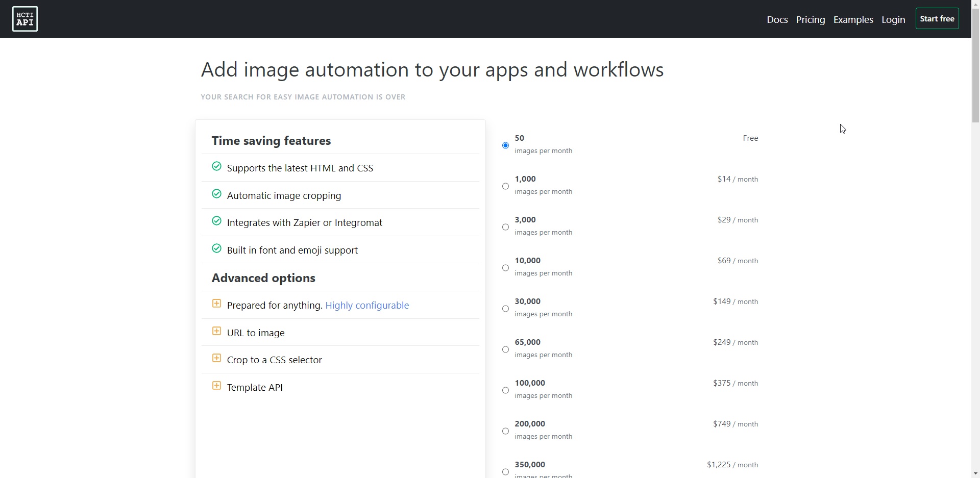Screen dimensions: 980x478
Task: Expand the plus icon beside Crop to a CSS selector
Action: click(216, 358)
